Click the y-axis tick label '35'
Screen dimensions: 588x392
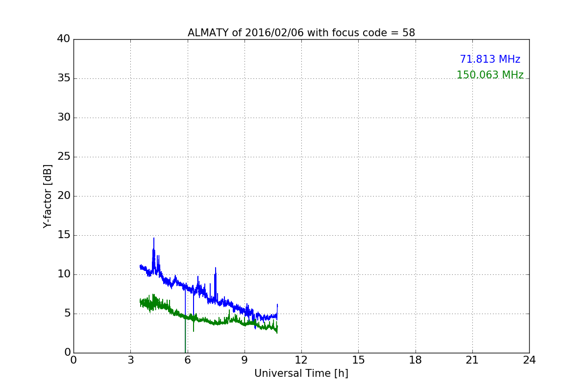(x=64, y=78)
